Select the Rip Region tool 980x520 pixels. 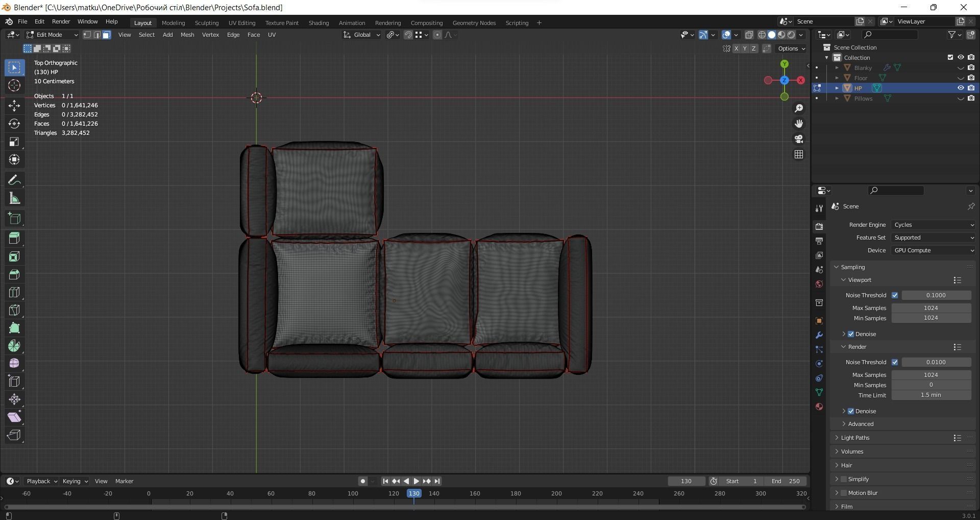[14, 435]
